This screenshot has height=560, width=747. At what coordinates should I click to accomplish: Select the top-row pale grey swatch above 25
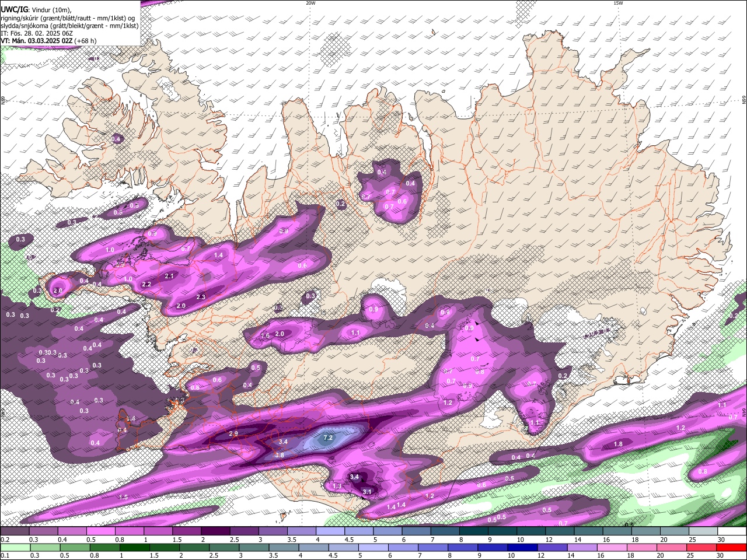[704, 531]
